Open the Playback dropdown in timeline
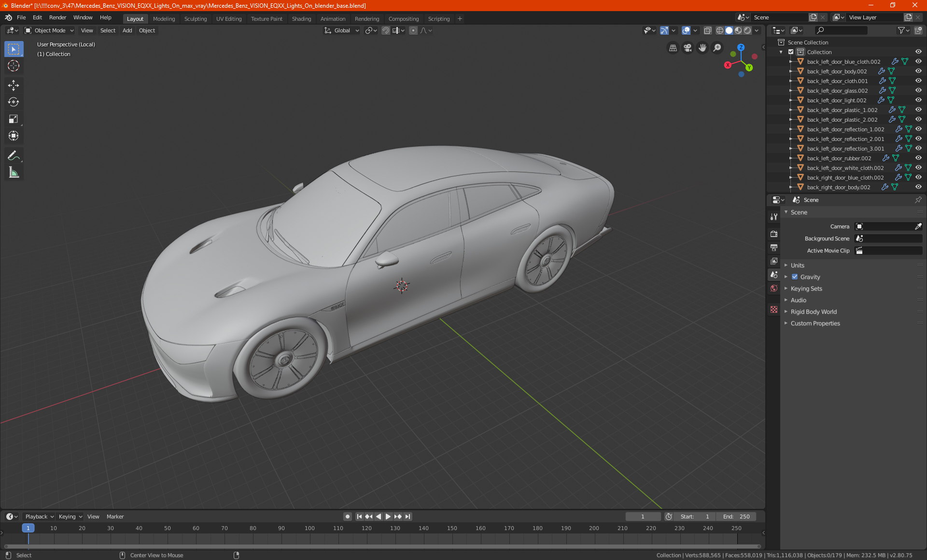Viewport: 927px width, 560px height. click(x=39, y=517)
